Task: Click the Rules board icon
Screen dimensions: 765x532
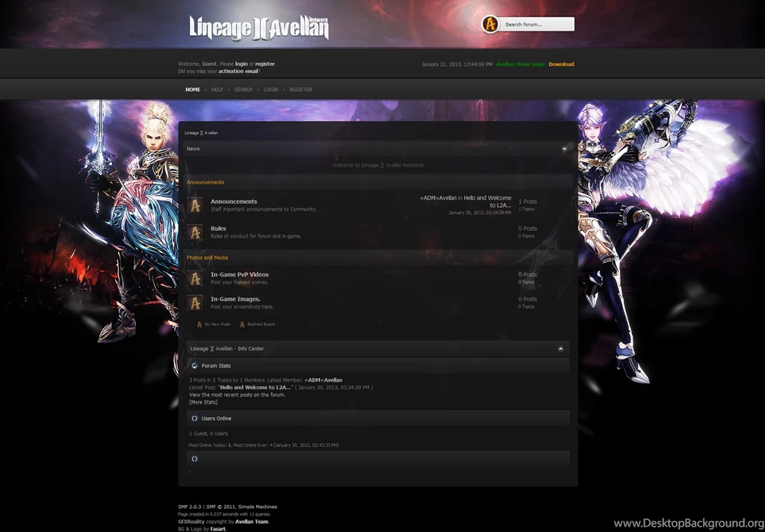Action: coord(195,232)
